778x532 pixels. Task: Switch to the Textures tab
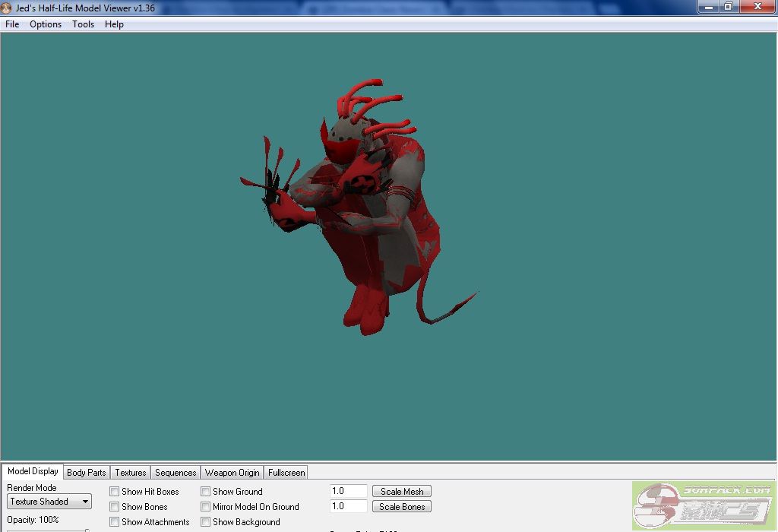pos(131,473)
